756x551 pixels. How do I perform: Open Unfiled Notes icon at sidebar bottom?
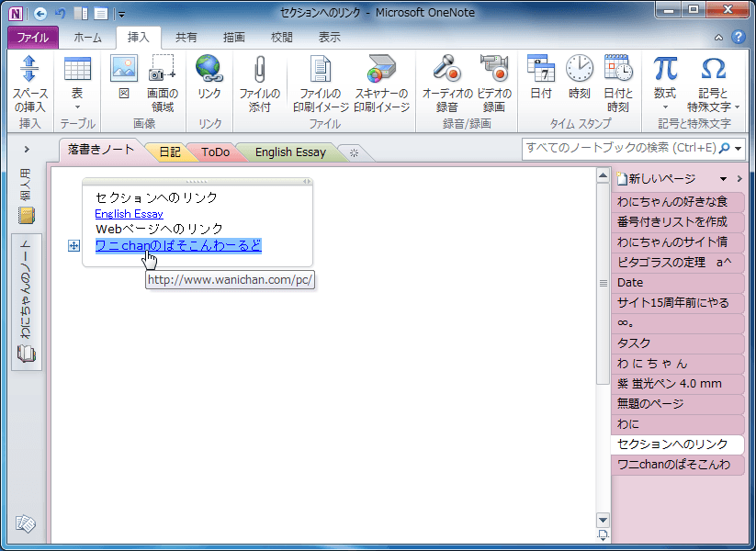pyautogui.click(x=25, y=523)
